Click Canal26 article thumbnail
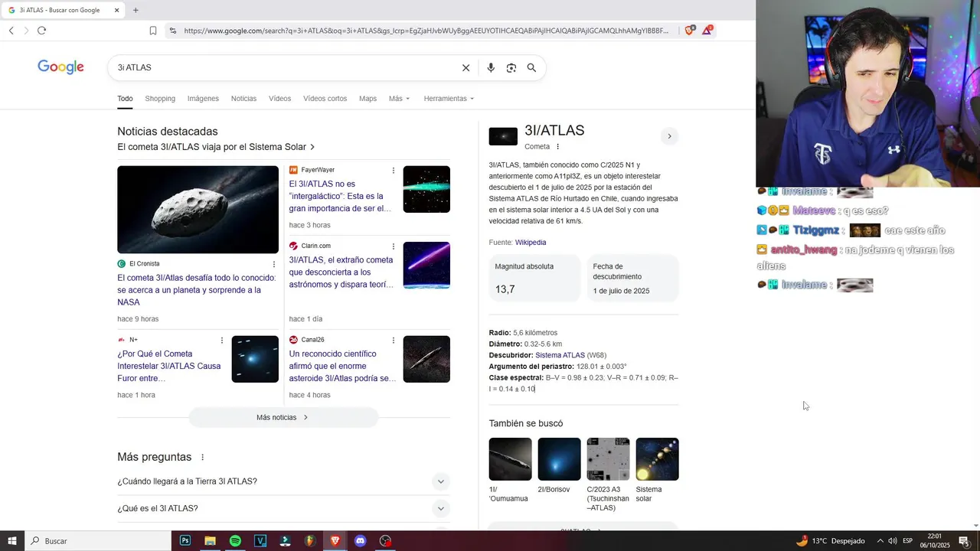 (x=426, y=359)
